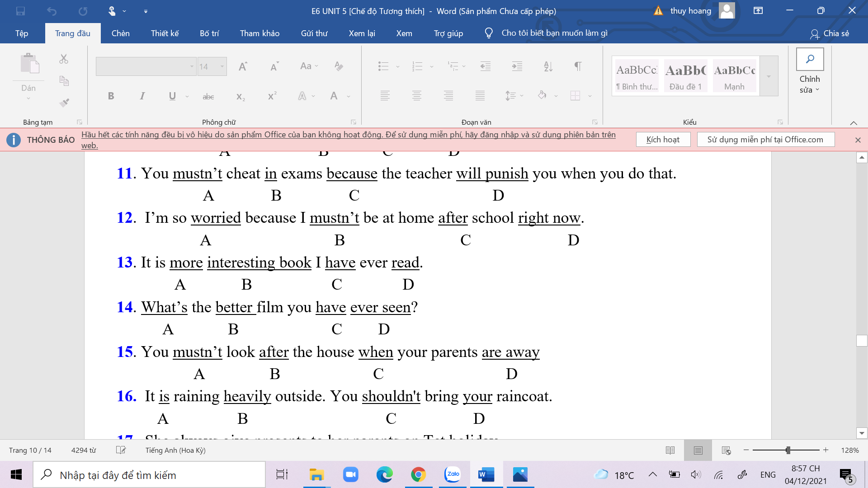This screenshot has width=868, height=488.
Task: Apply subscript formatting icon
Action: pos(241,96)
